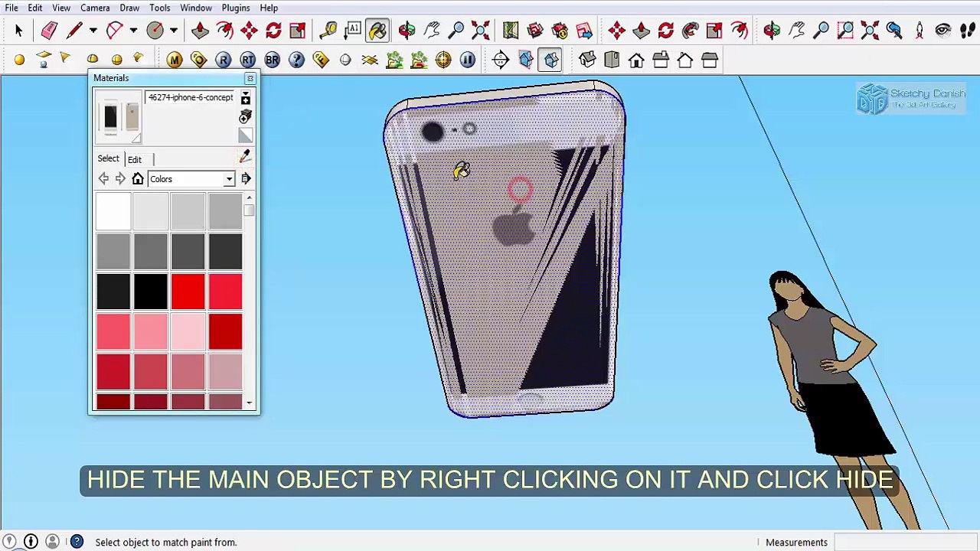This screenshot has width=980, height=551.
Task: Switch to Top view icon
Action: pos(612,60)
